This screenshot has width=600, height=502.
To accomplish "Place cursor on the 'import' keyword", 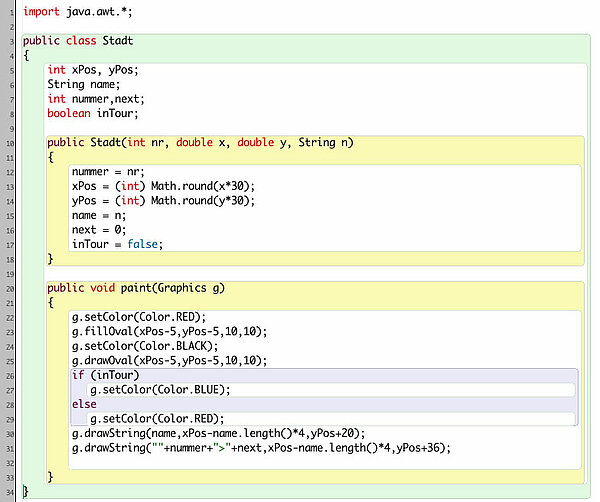I will point(41,12).
